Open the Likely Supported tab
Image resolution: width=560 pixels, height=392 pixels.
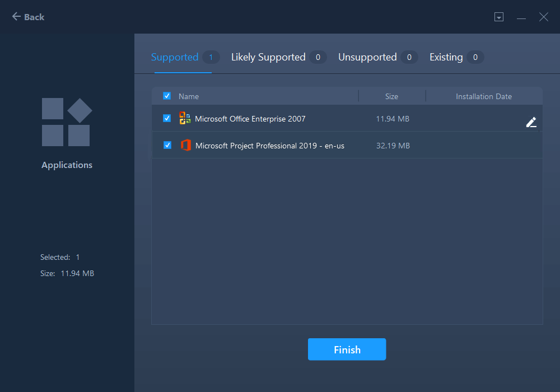[278, 57]
